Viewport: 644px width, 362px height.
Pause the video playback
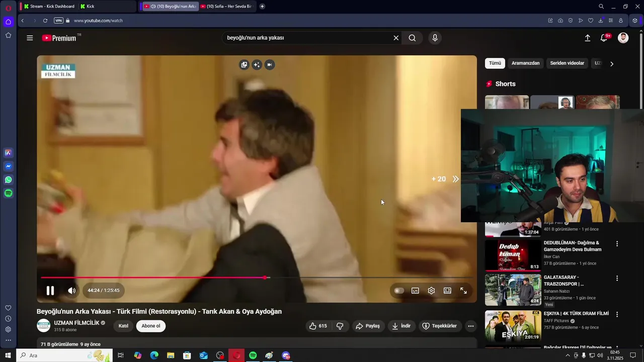[50, 291]
